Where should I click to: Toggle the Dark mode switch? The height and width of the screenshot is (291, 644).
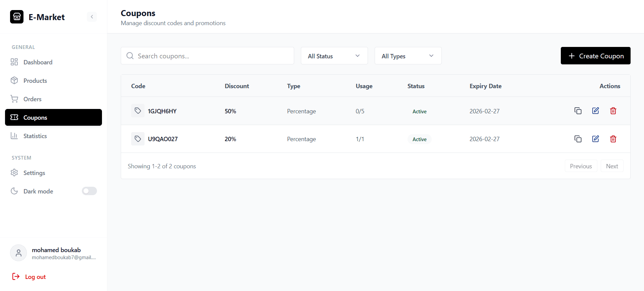pos(89,191)
